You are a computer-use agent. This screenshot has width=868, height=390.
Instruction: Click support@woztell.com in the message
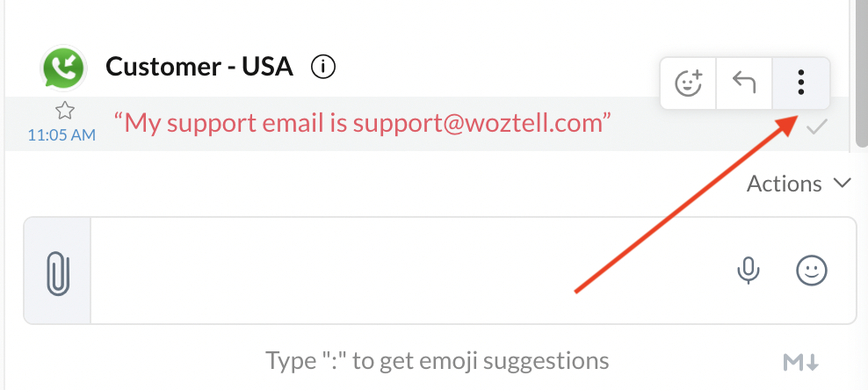click(x=478, y=124)
